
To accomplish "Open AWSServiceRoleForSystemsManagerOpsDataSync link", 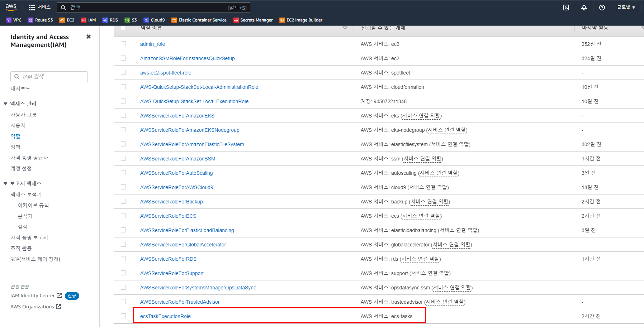I will [x=198, y=288].
